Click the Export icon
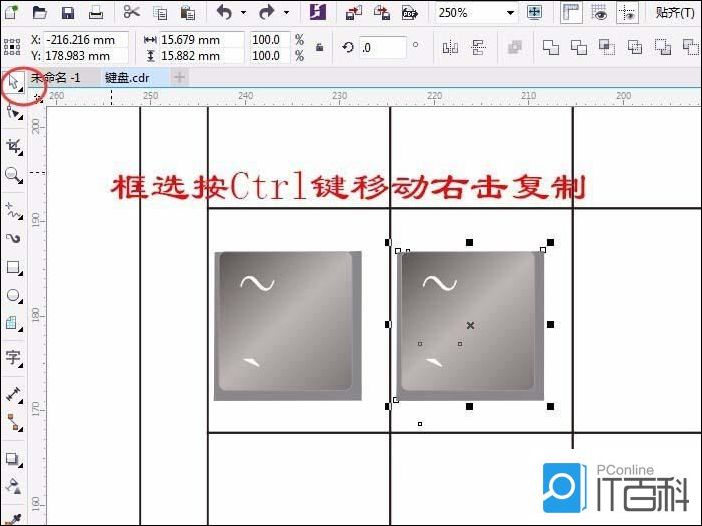 pos(381,13)
